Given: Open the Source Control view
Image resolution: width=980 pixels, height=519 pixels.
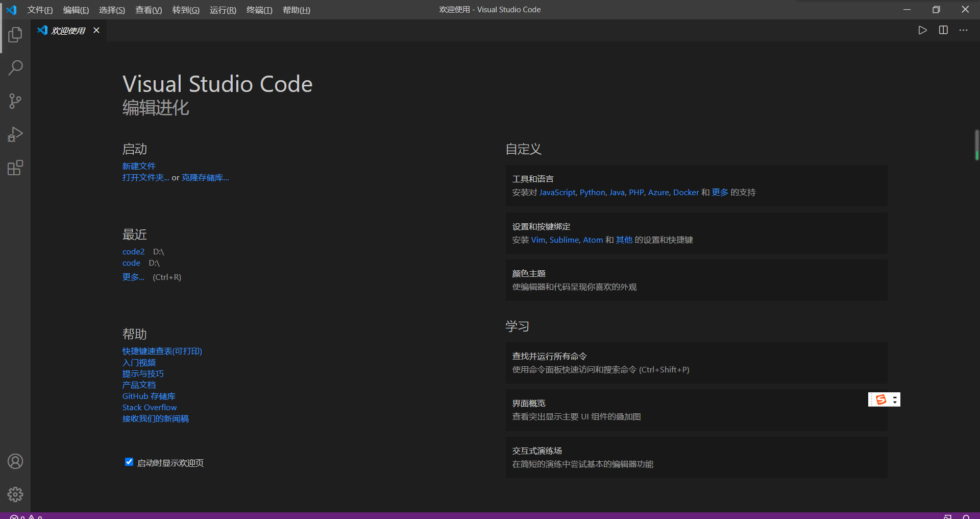Looking at the screenshot, I should point(15,101).
